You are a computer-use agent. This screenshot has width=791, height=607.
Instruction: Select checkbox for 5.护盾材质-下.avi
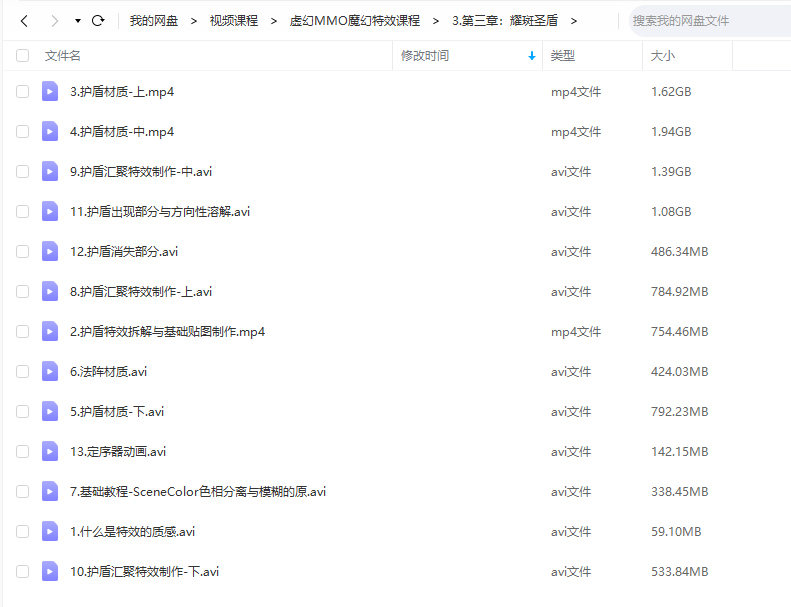point(23,412)
